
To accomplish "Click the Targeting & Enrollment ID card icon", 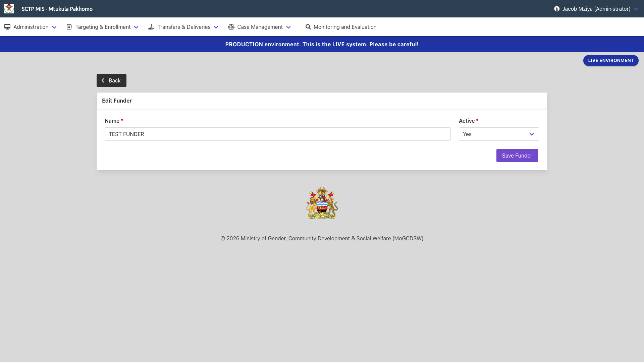I will [69, 27].
